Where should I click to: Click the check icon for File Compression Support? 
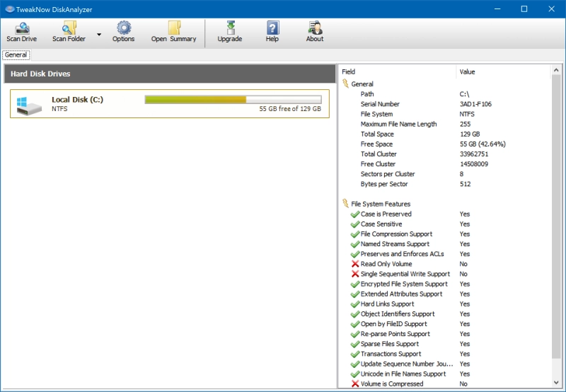pos(355,234)
